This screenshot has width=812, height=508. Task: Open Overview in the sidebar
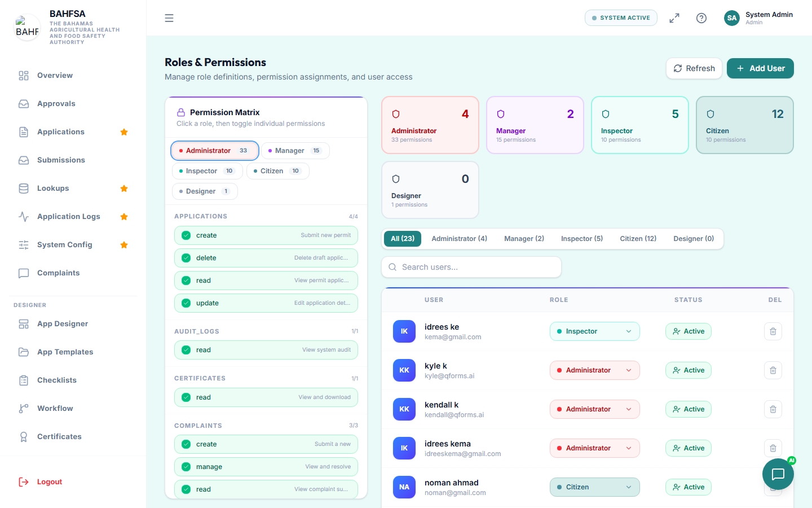[73, 76]
